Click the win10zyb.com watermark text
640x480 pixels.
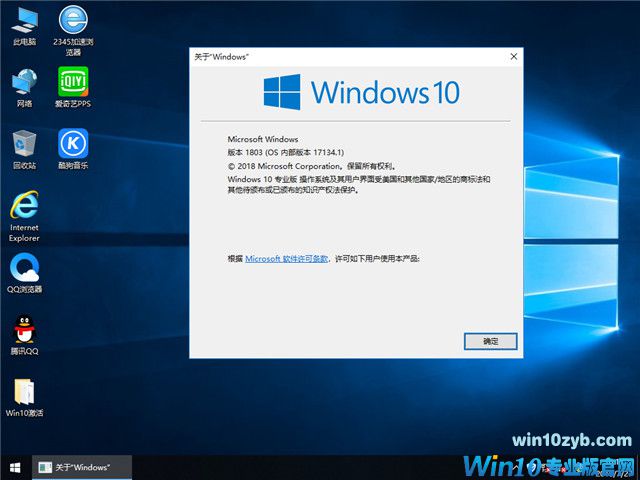click(x=571, y=440)
